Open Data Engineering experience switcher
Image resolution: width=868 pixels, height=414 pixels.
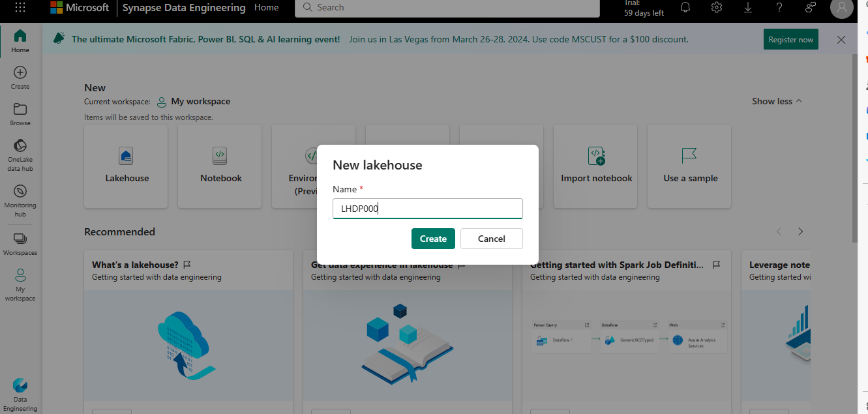coord(20,394)
